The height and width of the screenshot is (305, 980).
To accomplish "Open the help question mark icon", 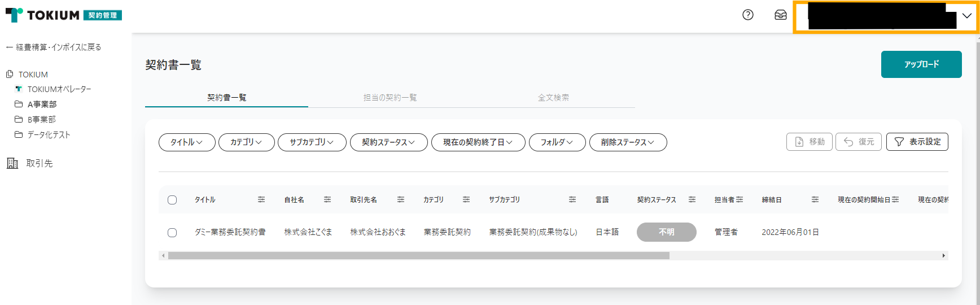I will tap(748, 15).
